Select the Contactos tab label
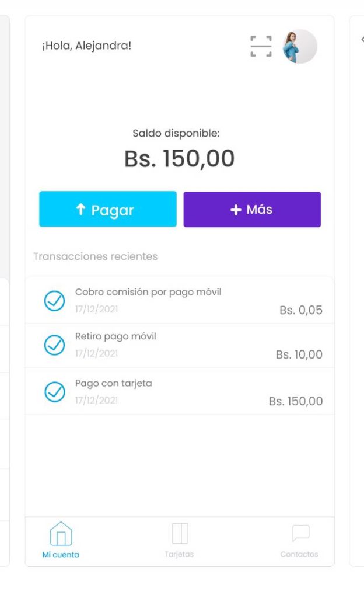The height and width of the screenshot is (598, 364). (299, 554)
